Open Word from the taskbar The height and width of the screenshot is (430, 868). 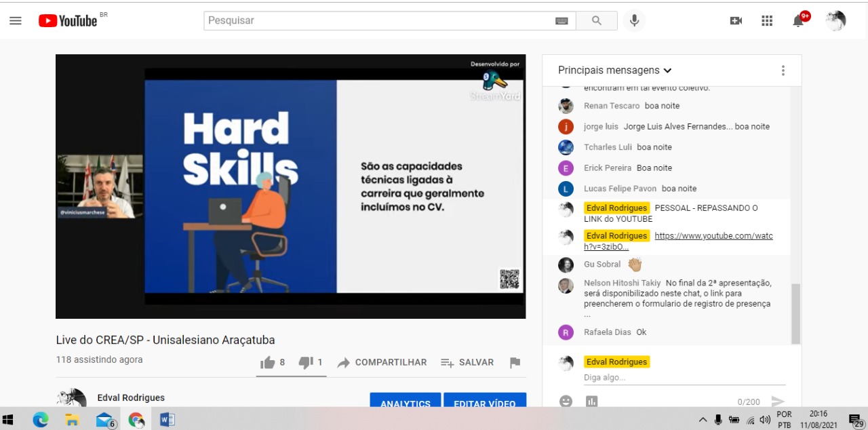(167, 420)
